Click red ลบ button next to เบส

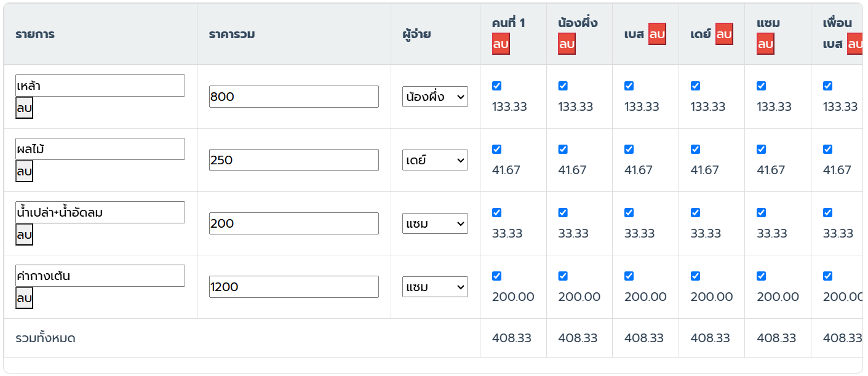click(657, 34)
